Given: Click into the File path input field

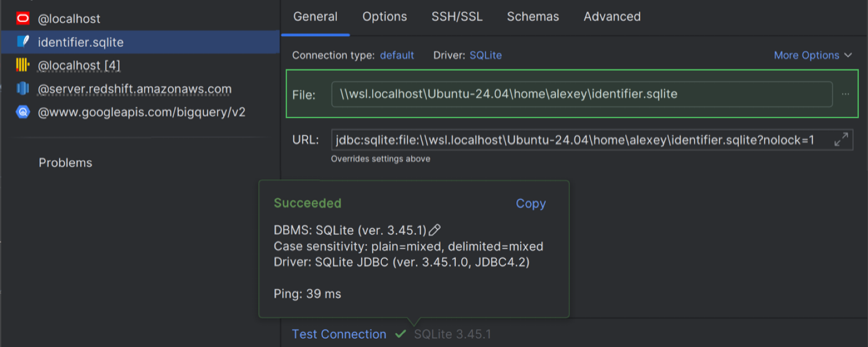Looking at the screenshot, I should [x=581, y=94].
